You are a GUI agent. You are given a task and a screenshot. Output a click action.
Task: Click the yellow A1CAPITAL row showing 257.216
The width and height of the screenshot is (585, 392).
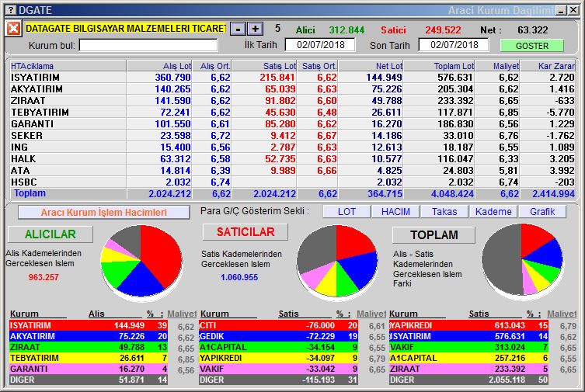[x=468, y=358]
